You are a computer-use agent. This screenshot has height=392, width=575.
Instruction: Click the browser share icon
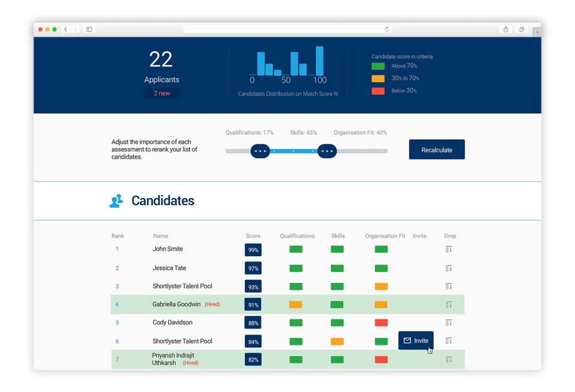coord(505,29)
